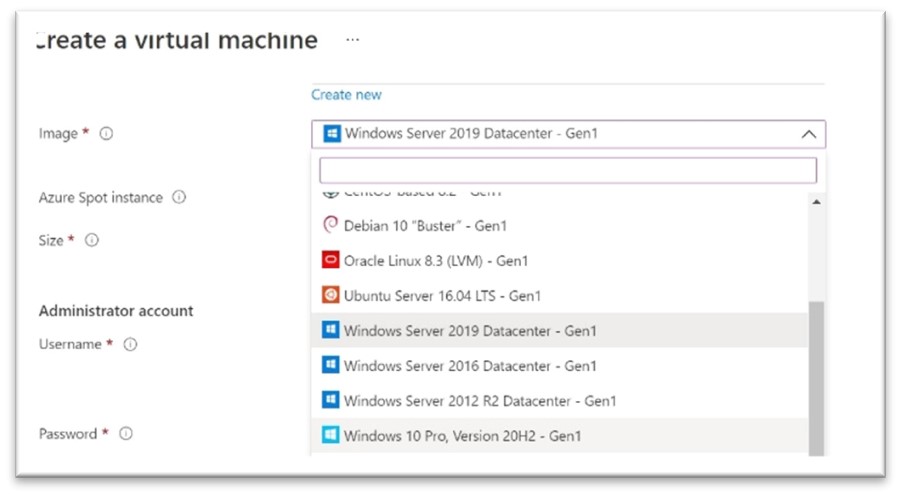Click the Ubuntu Server orange icon

[330, 295]
